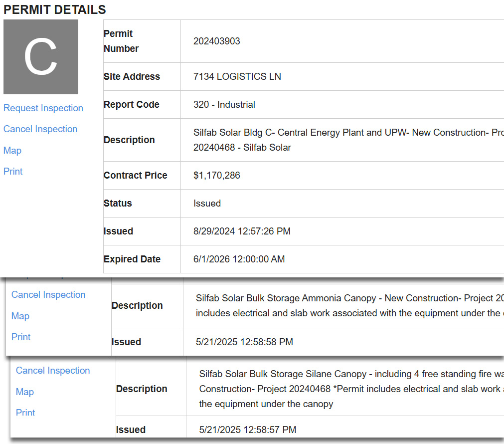Viewport: 504px width, 444px height.
Task: Click the Issued status value
Action: 207,204
